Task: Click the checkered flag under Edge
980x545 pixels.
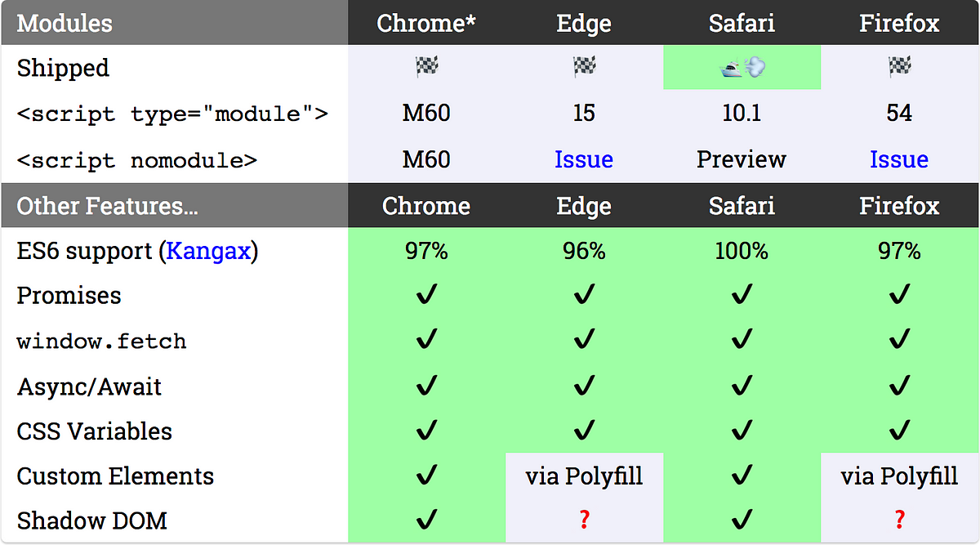Action: 584,68
